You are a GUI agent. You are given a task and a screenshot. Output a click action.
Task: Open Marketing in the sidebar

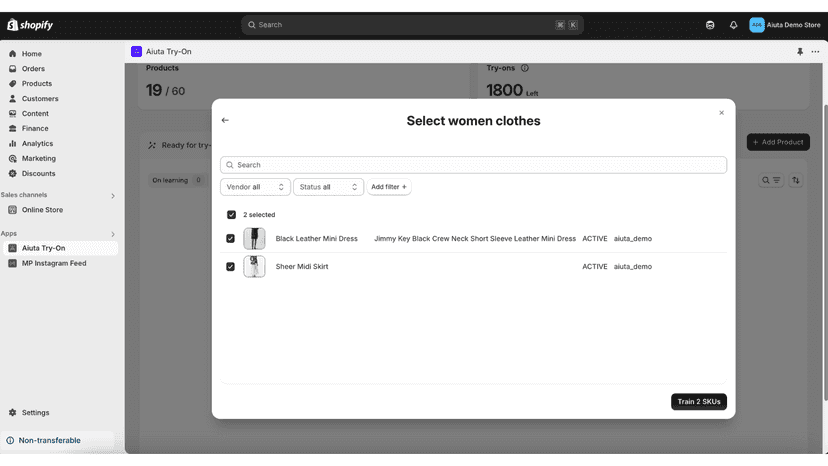tap(39, 159)
